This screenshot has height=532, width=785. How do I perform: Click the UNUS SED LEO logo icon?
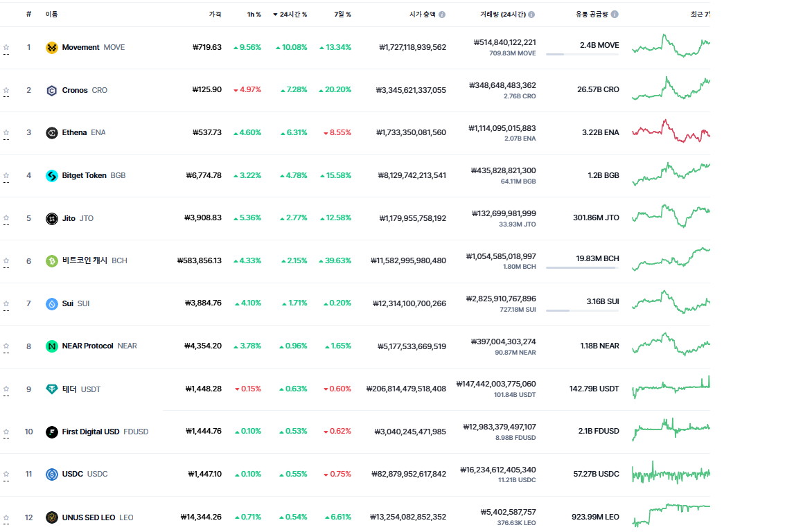point(51,517)
